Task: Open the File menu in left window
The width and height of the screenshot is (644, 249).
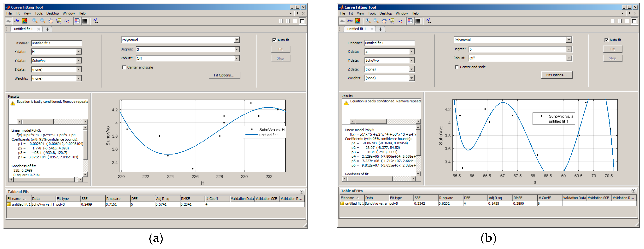Action: [9, 14]
